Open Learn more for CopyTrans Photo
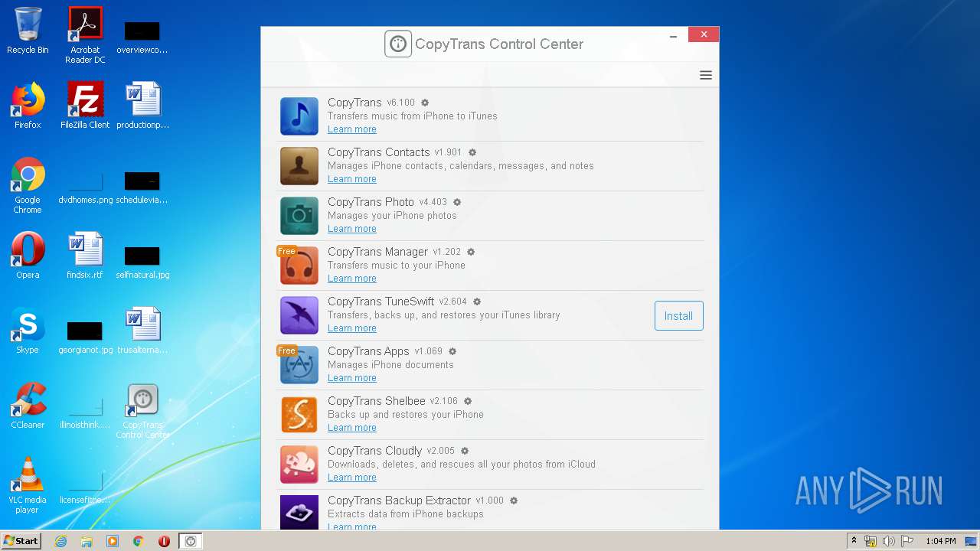Viewport: 980px width, 551px height. click(x=352, y=229)
